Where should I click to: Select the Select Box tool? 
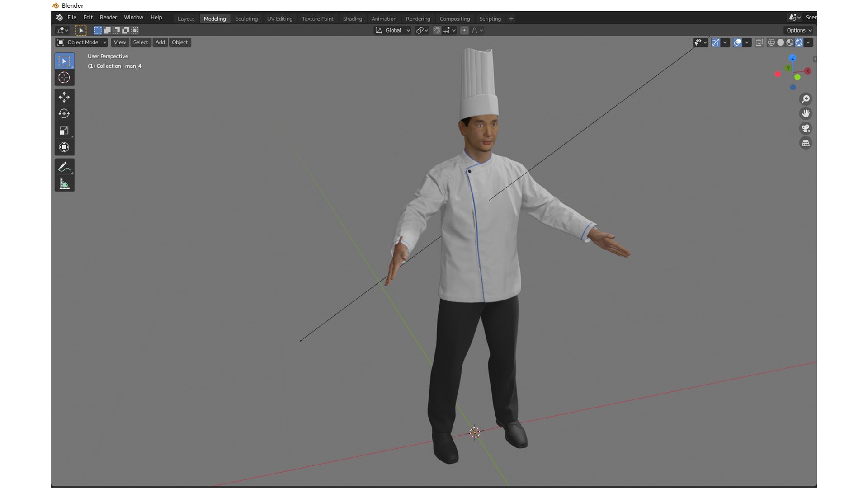[64, 61]
